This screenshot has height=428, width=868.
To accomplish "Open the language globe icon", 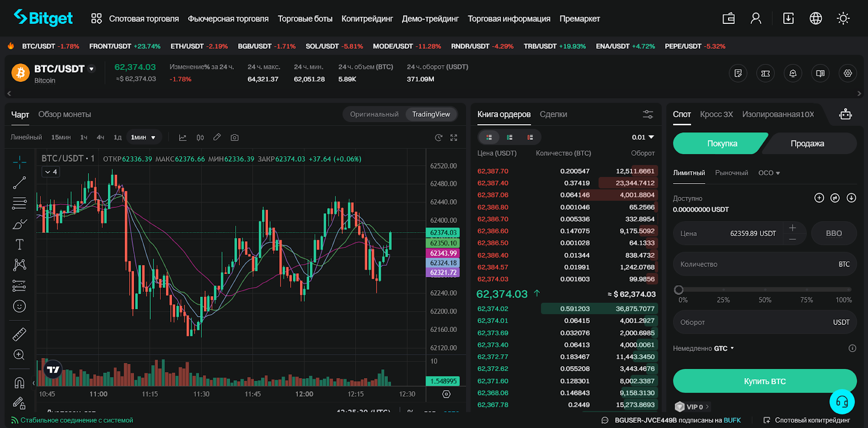I will point(815,18).
